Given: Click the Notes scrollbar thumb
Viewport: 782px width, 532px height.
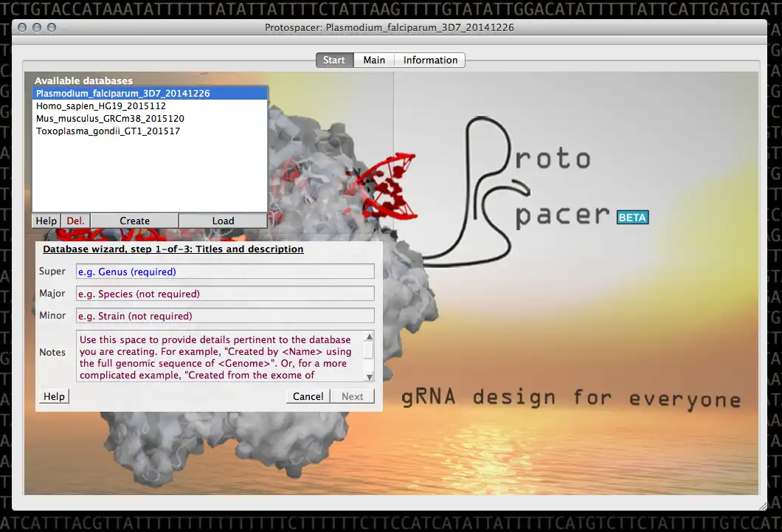Looking at the screenshot, I should pyautogui.click(x=369, y=350).
